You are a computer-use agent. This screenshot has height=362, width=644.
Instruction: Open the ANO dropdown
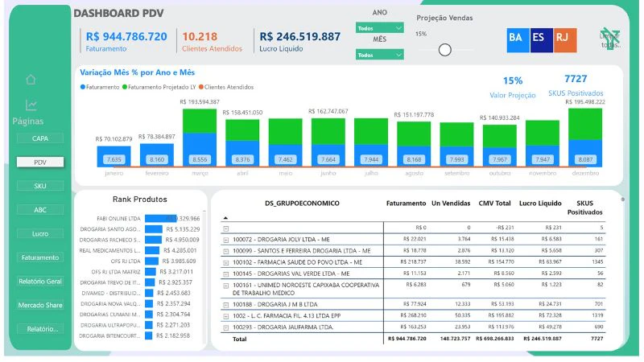[x=379, y=28]
